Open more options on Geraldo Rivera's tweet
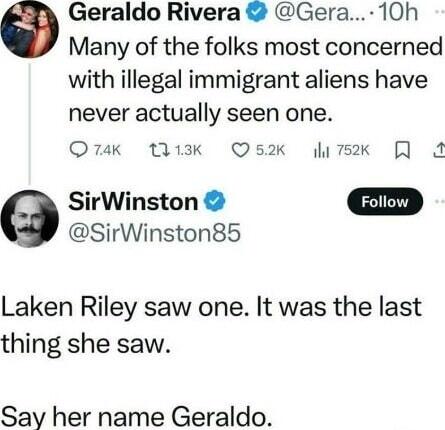 pyautogui.click(x=440, y=11)
